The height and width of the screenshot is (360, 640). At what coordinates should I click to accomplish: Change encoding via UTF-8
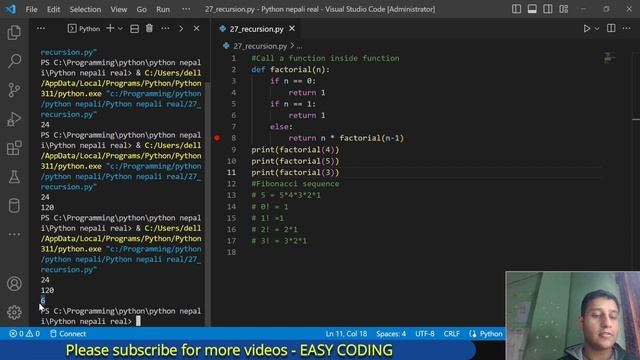424,333
